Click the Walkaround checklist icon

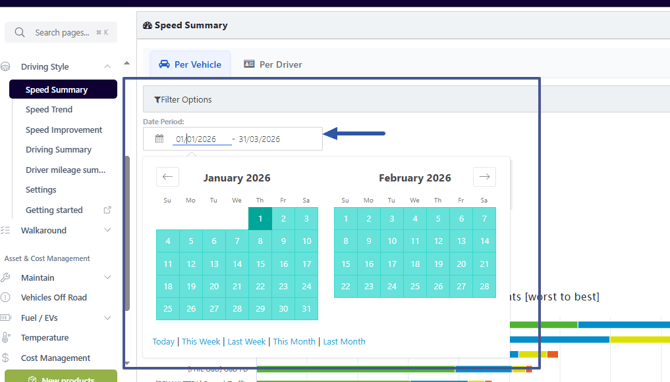[x=5, y=230]
